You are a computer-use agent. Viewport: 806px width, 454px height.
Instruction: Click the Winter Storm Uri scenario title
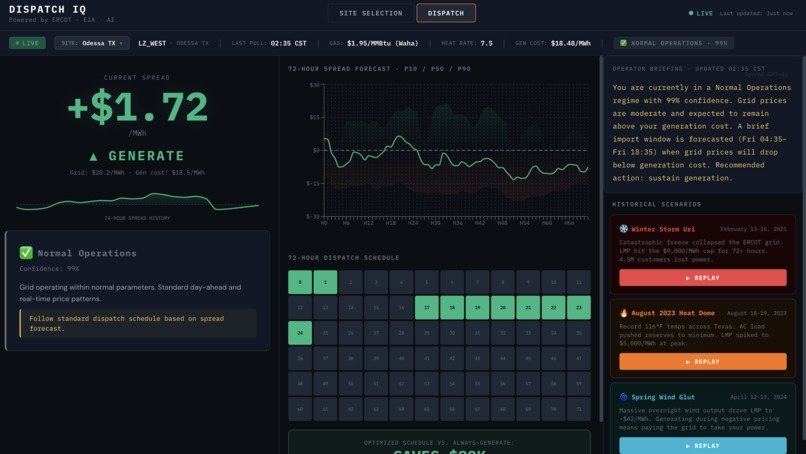[x=663, y=229]
